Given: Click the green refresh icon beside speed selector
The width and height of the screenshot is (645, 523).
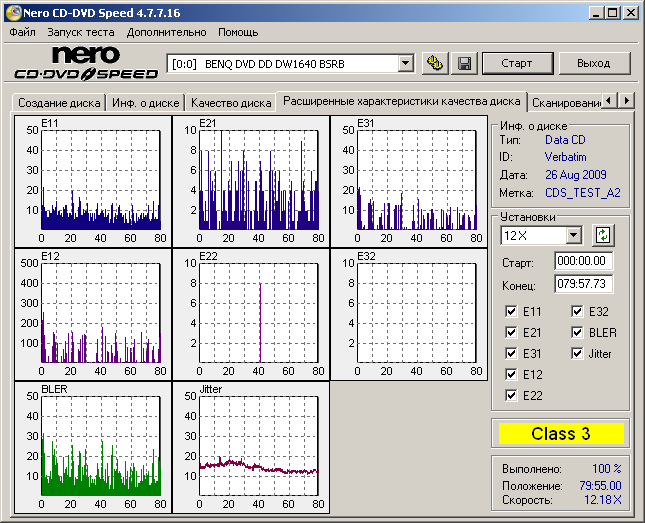Looking at the screenshot, I should coord(603,235).
